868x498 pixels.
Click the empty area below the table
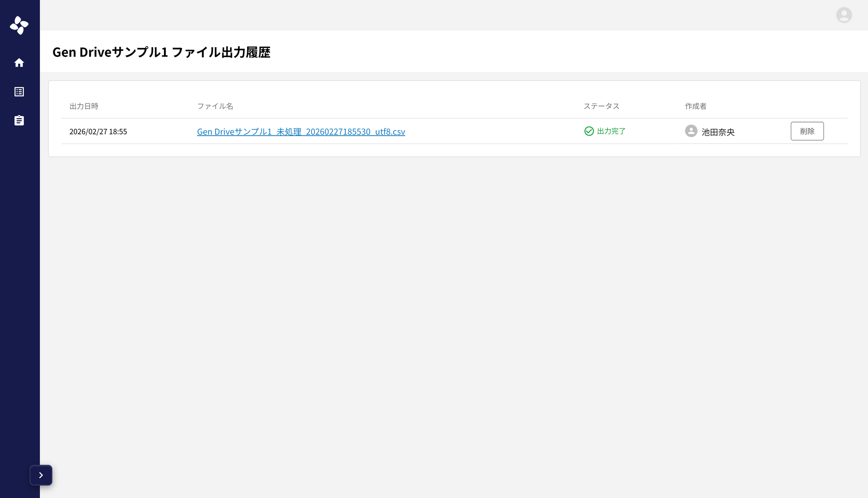point(453,318)
